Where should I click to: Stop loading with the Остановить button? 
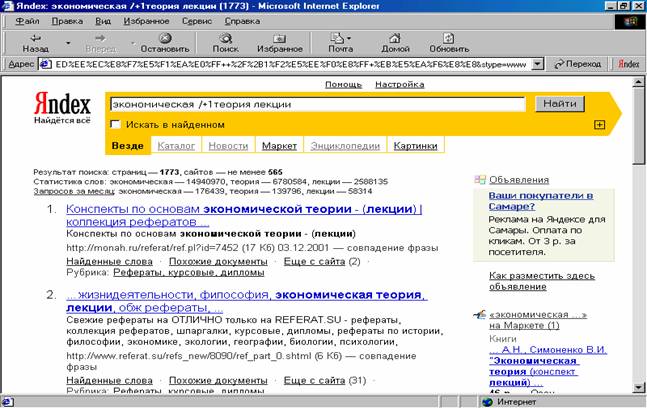click(x=165, y=43)
